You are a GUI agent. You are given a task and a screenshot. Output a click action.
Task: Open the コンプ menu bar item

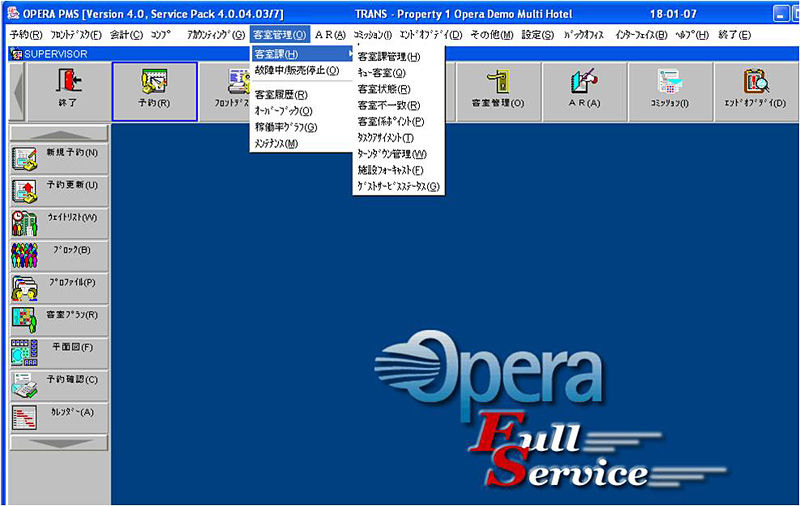pos(161,35)
